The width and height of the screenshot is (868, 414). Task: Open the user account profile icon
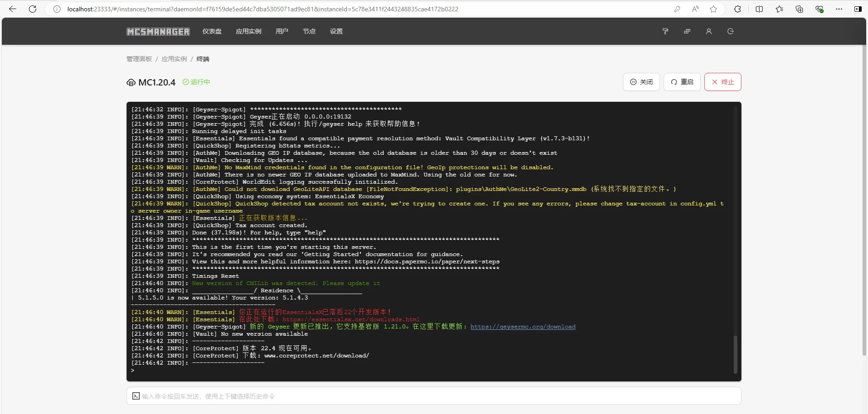pyautogui.click(x=708, y=31)
